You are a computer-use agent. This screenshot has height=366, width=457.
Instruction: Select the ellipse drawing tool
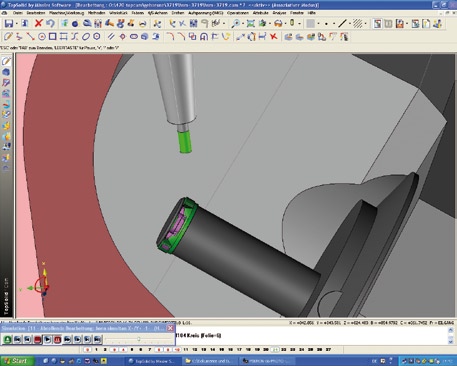click(x=86, y=36)
